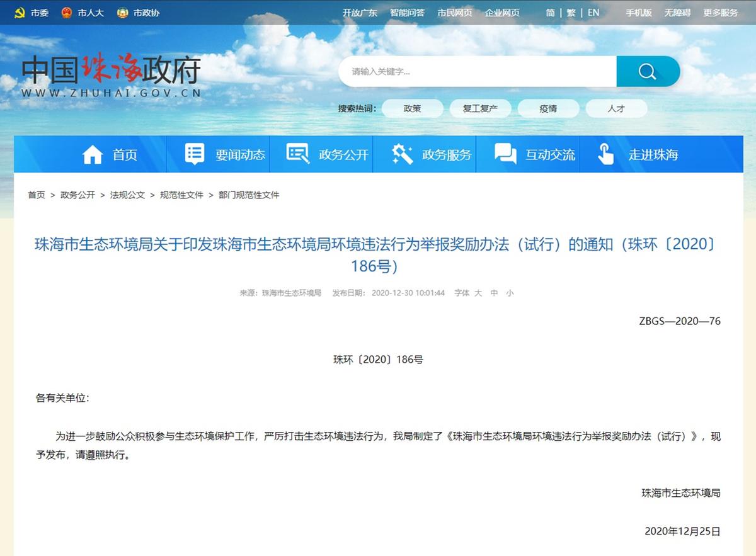756x556 pixels.
Task: Open 政务公开 navigation item
Action: pyautogui.click(x=343, y=155)
